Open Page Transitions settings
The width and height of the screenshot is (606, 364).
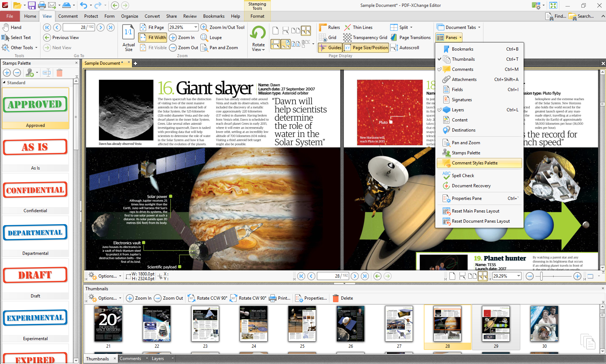(x=410, y=38)
